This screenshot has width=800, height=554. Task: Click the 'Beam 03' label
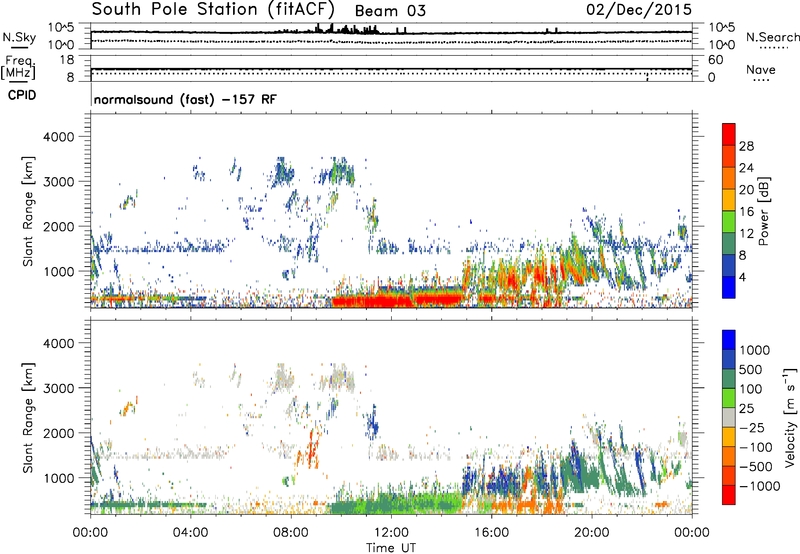390,11
